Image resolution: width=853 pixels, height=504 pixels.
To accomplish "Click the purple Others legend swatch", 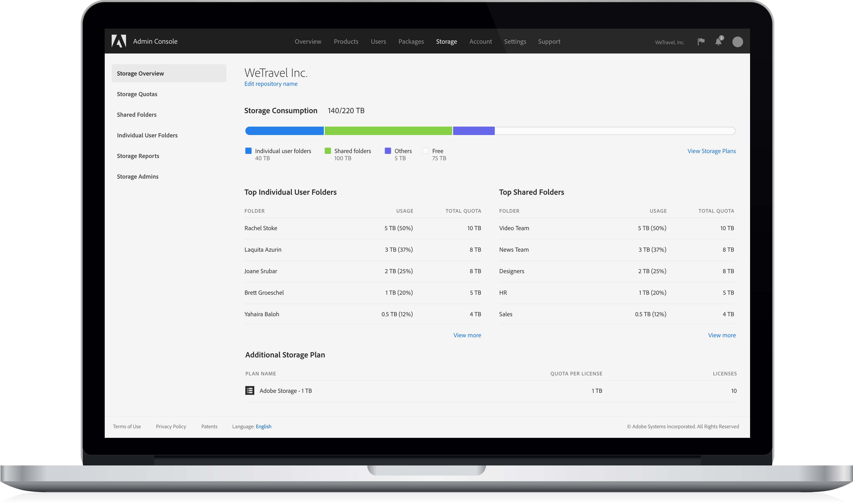I will [x=388, y=151].
